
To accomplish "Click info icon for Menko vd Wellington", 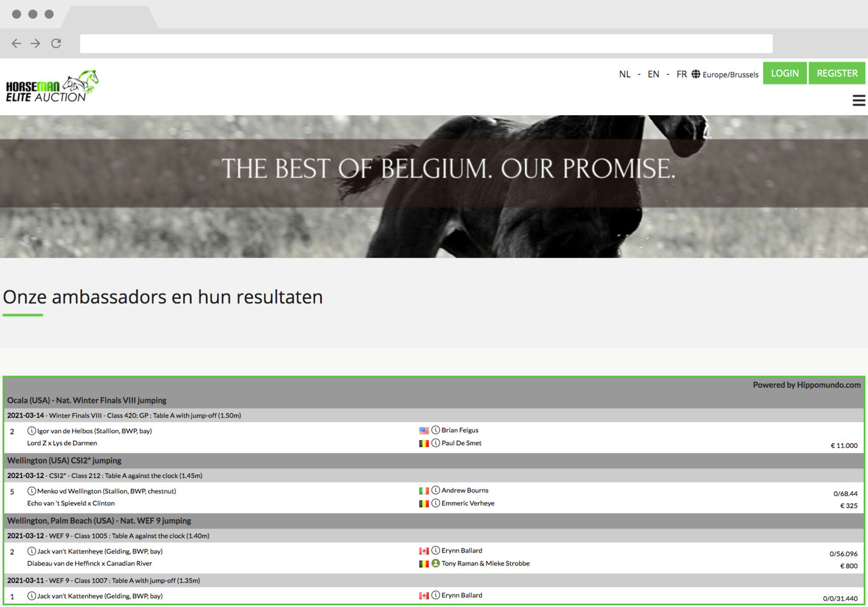I will tap(31, 491).
